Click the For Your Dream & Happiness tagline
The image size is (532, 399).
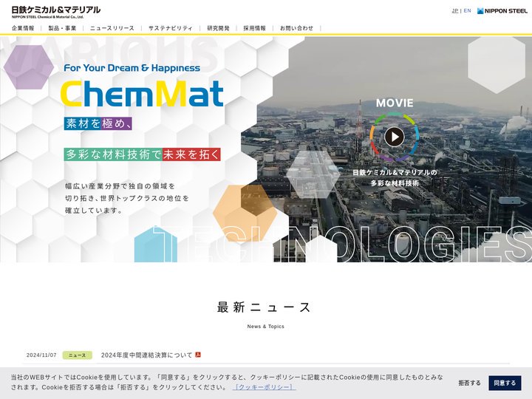[x=132, y=68]
